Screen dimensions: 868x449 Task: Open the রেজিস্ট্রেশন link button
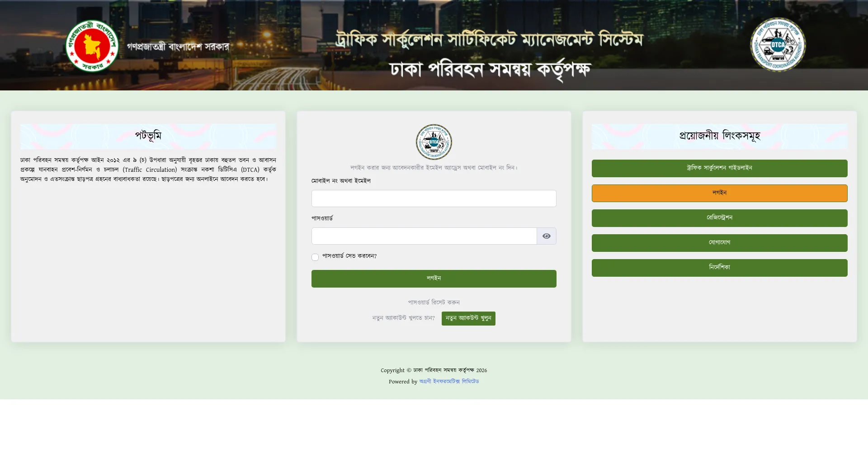(720, 218)
